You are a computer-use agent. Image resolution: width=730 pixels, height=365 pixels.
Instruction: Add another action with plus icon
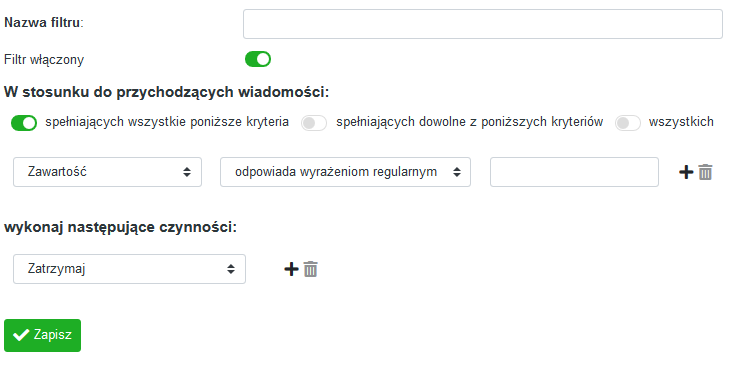coord(291,269)
